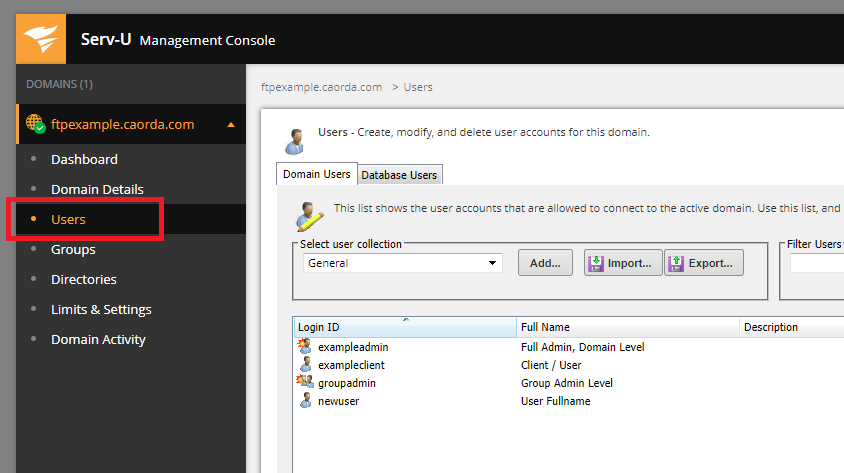This screenshot has height=473, width=844.
Task: Open Limits & Settings in the sidebar
Action: click(x=101, y=309)
